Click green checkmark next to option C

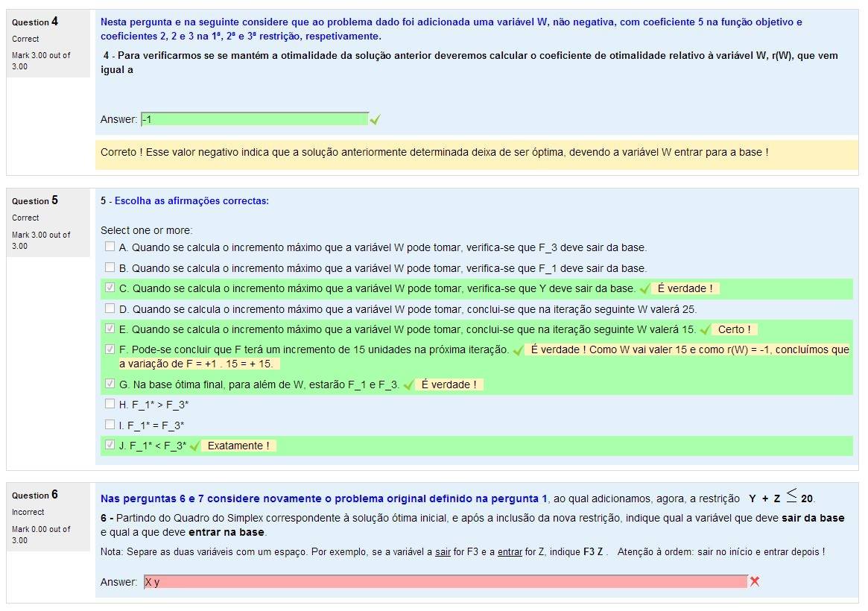pyautogui.click(x=644, y=289)
